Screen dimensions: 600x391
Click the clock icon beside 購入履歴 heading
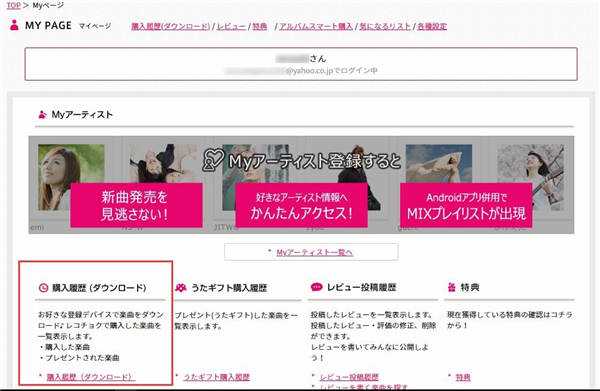click(44, 288)
